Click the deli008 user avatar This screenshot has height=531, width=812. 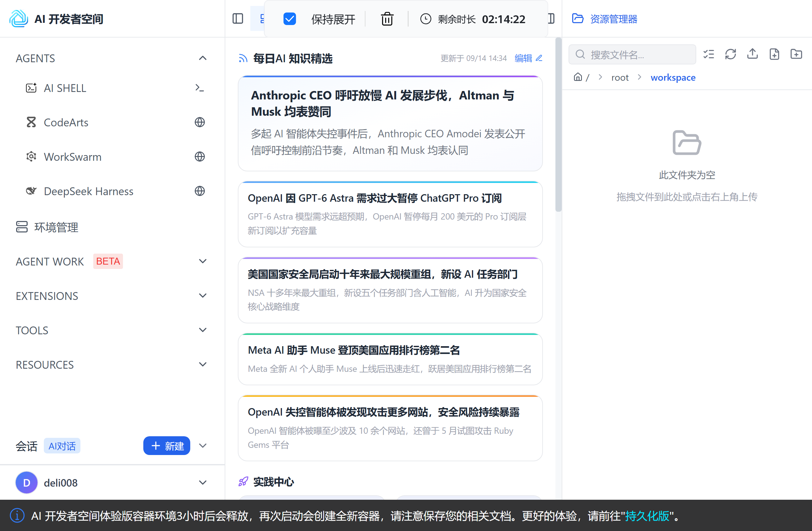27,483
